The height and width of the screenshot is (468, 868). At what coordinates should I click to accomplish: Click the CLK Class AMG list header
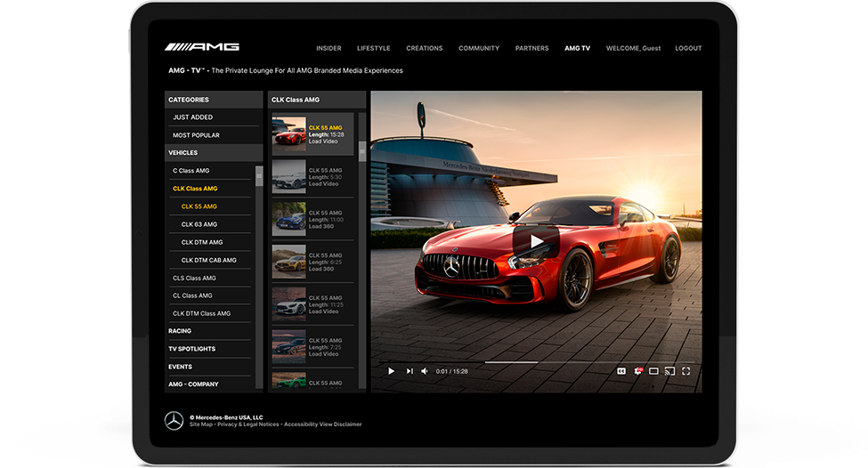pos(317,100)
